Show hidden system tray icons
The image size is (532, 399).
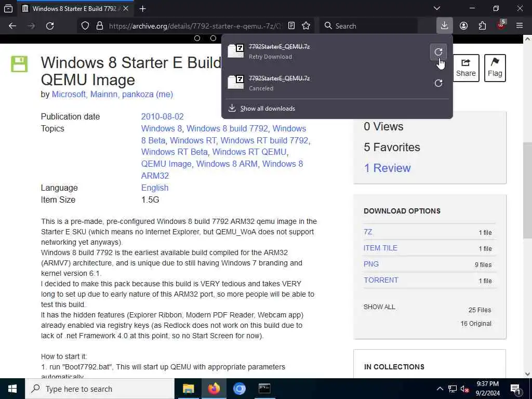point(440,389)
